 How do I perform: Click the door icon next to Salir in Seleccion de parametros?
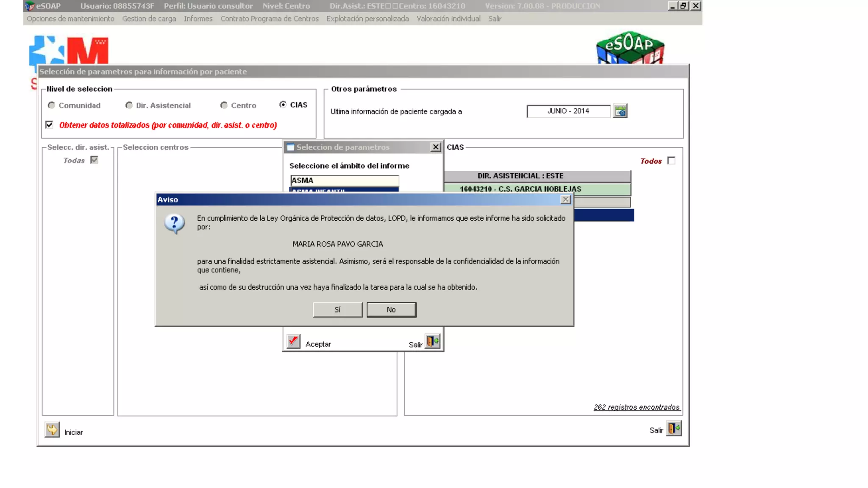433,341
